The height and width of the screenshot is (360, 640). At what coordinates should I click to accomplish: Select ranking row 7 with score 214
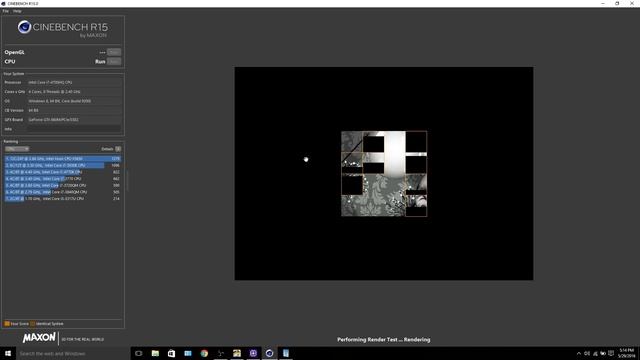tap(63, 198)
